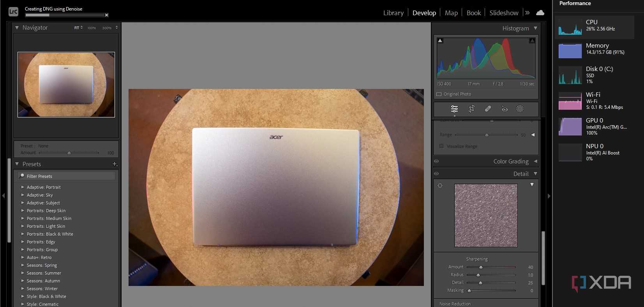Toggle shadow clipping indicator in histogram
This screenshot has height=307, width=644.
pyautogui.click(x=440, y=41)
